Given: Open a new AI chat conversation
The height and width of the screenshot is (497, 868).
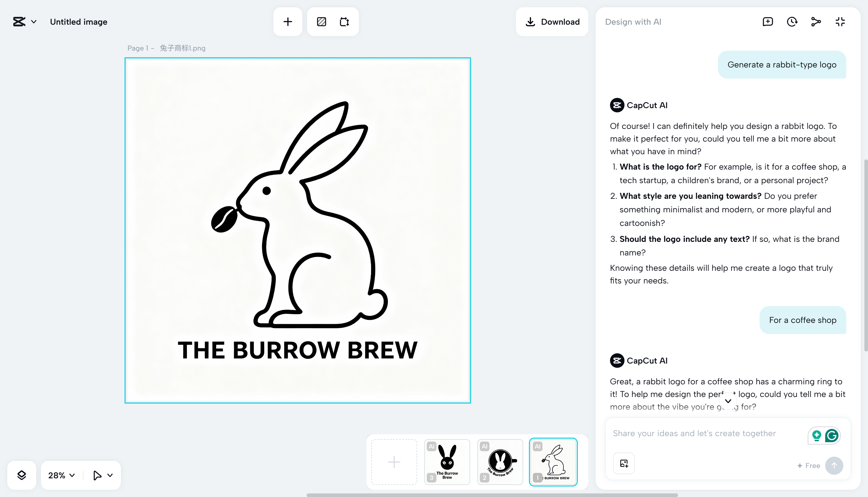Looking at the screenshot, I should (768, 21).
